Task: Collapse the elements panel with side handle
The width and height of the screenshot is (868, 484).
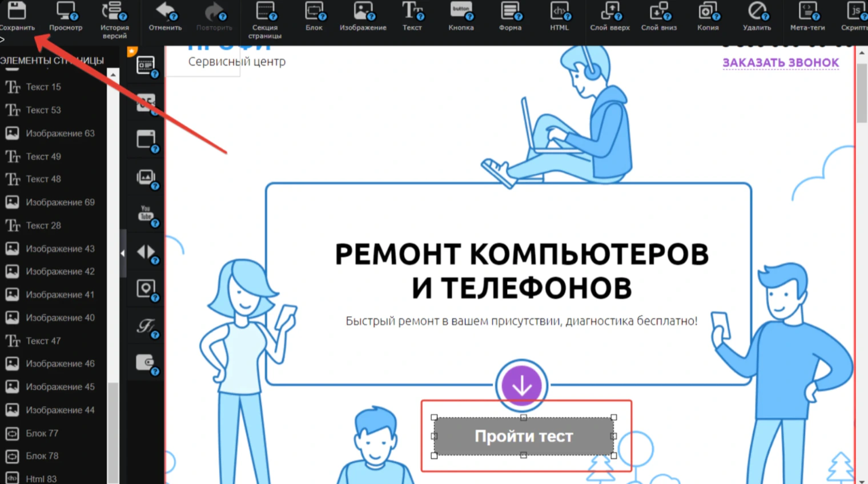Action: (122, 253)
